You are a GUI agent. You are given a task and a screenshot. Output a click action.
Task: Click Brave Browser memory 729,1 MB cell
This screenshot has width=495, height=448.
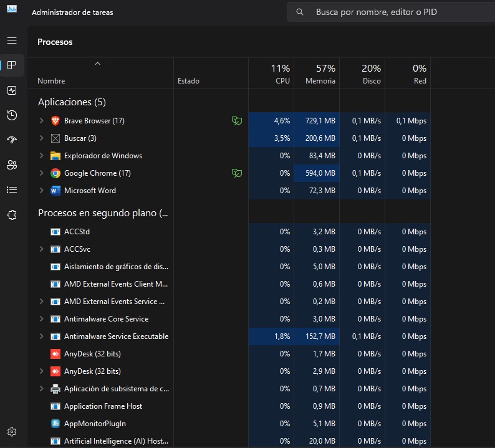coord(317,121)
